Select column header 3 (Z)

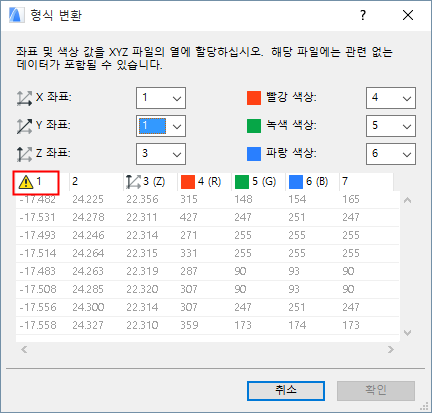(x=150, y=182)
